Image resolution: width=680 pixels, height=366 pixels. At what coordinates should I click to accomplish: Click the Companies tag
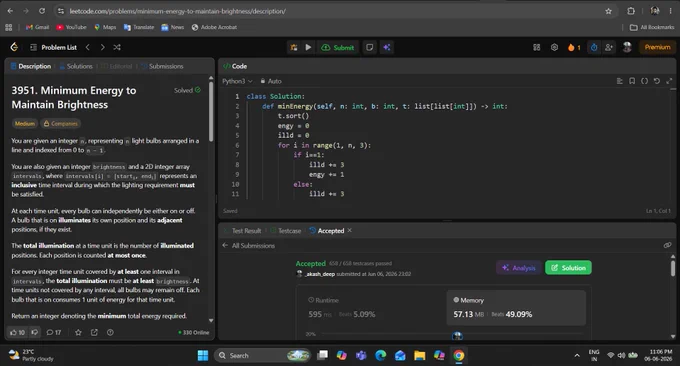(x=60, y=124)
